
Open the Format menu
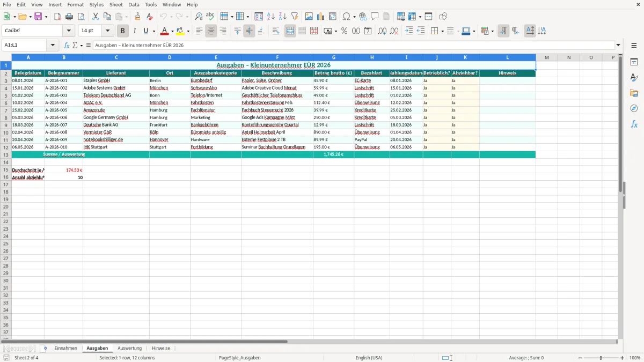click(75, 4)
